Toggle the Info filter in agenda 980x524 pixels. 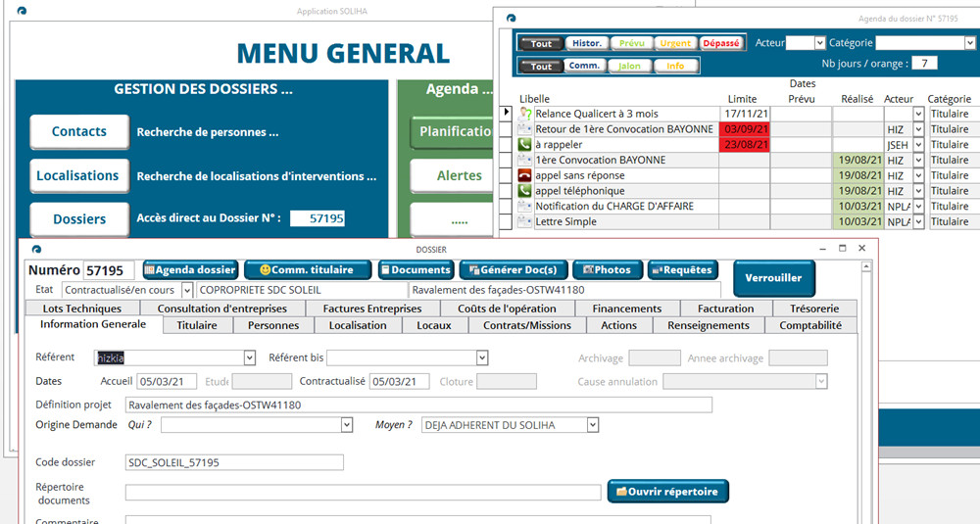(675, 66)
